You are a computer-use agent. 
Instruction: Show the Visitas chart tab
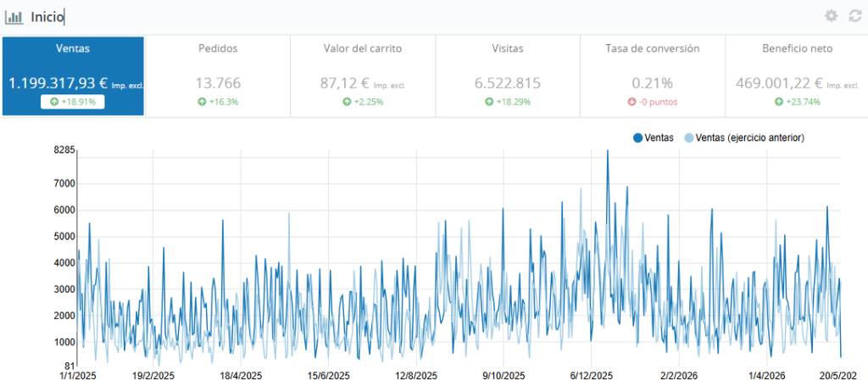(x=508, y=76)
